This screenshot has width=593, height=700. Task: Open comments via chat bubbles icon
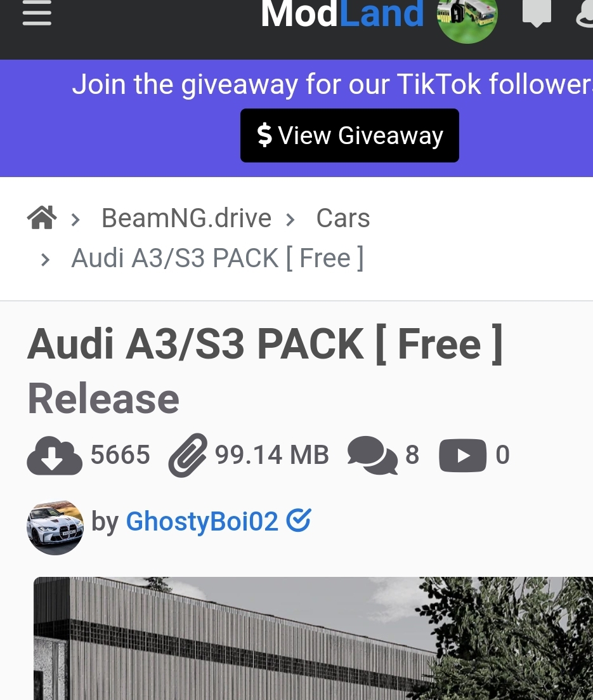pyautogui.click(x=372, y=456)
